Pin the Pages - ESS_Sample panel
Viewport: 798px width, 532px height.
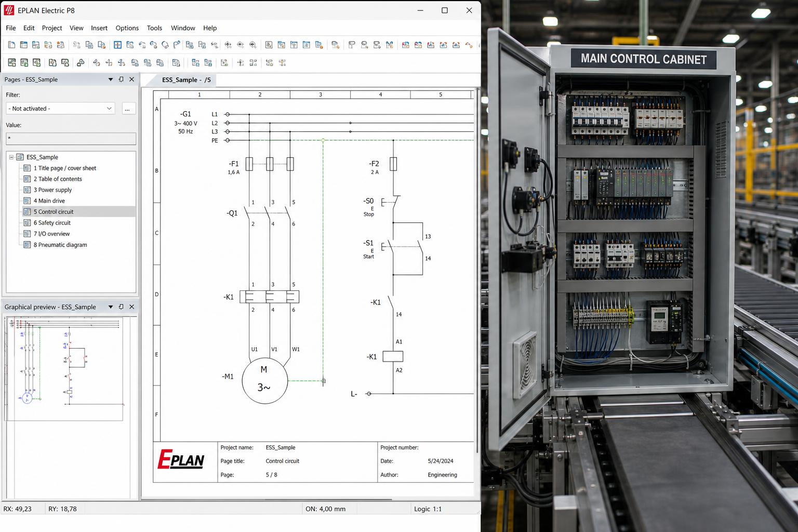[x=121, y=79]
